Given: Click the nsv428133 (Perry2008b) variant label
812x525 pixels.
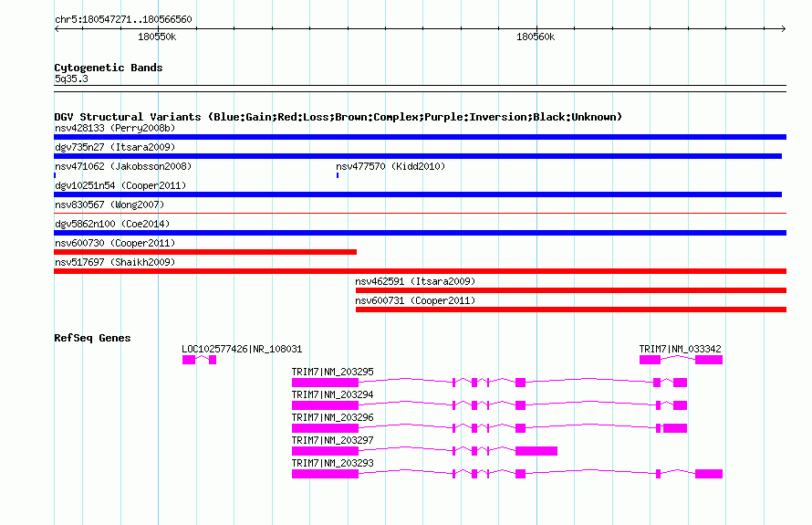Looking at the screenshot, I should pyautogui.click(x=115, y=128).
